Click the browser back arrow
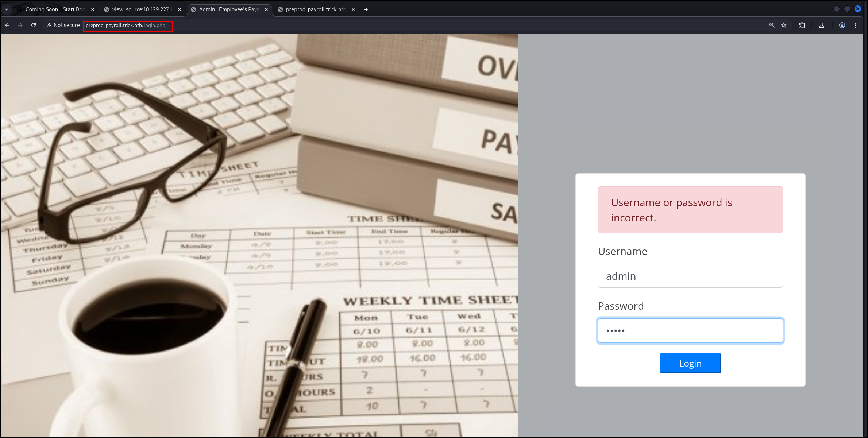 click(x=7, y=25)
